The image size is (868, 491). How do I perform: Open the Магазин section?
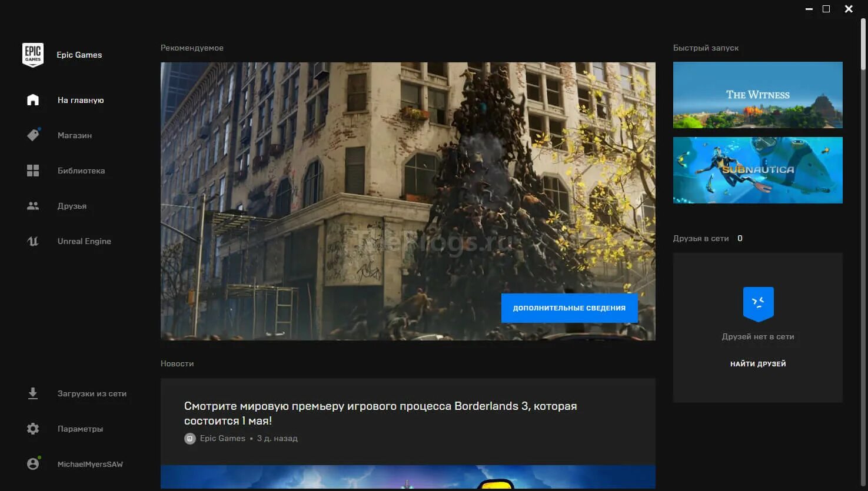pos(75,135)
